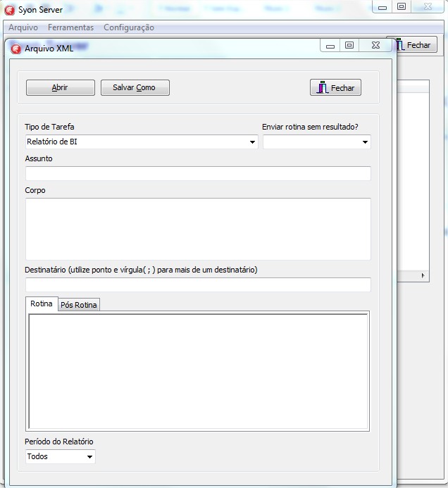The width and height of the screenshot is (448, 488).
Task: Open the Configuração menu
Action: tap(129, 27)
